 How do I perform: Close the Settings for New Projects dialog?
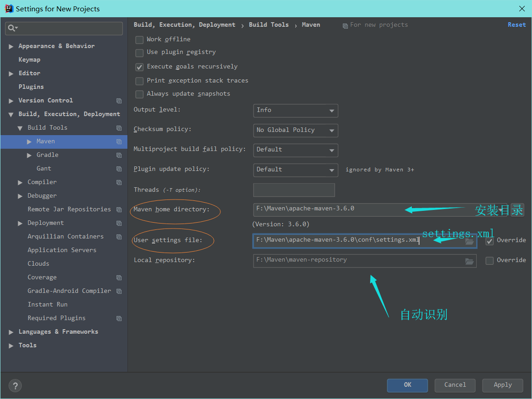pyautogui.click(x=522, y=9)
